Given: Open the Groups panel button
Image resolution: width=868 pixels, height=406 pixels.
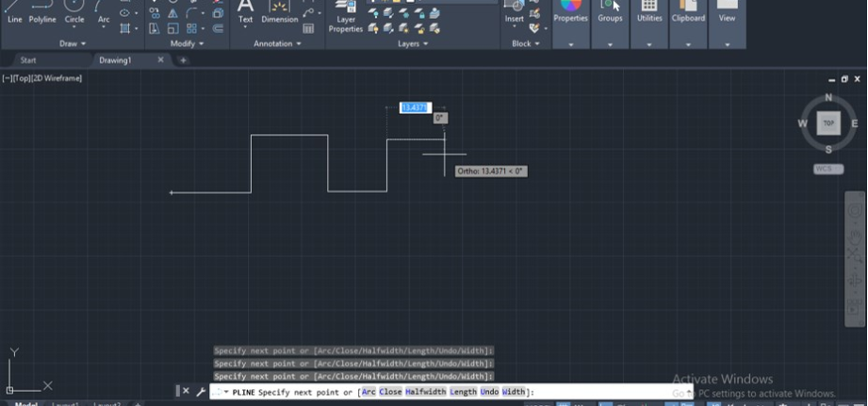Looking at the screenshot, I should [x=610, y=22].
